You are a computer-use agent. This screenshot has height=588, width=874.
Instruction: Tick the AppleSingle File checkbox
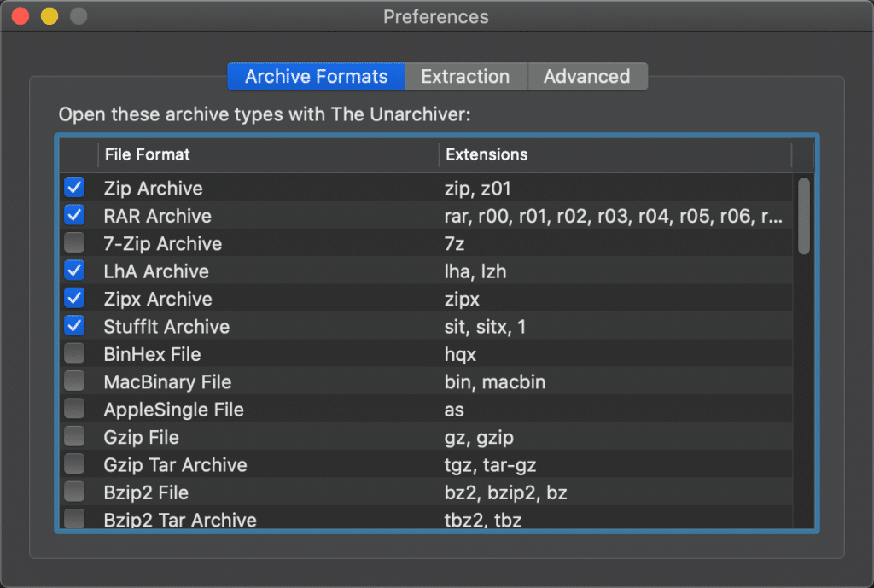[75, 410]
